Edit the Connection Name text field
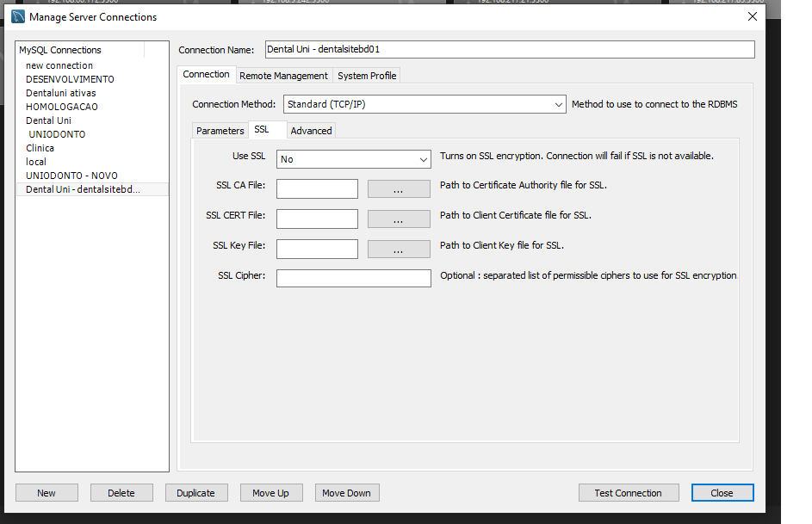 point(508,50)
